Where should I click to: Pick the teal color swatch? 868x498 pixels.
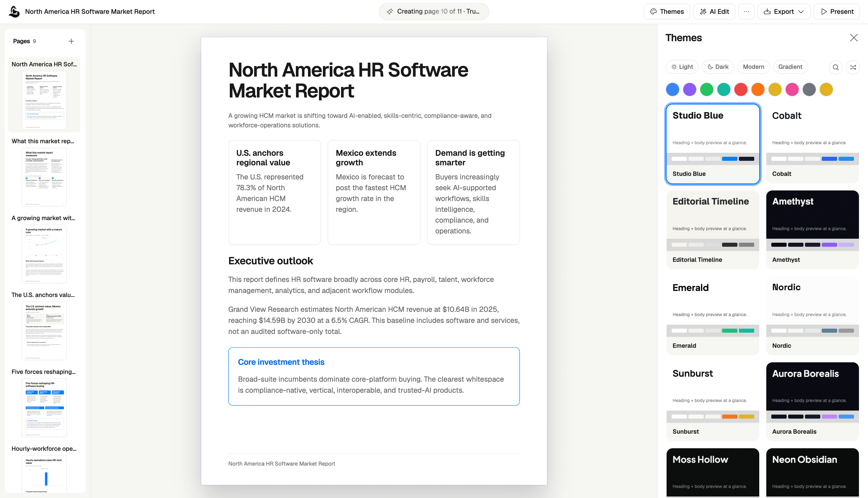[x=724, y=90]
